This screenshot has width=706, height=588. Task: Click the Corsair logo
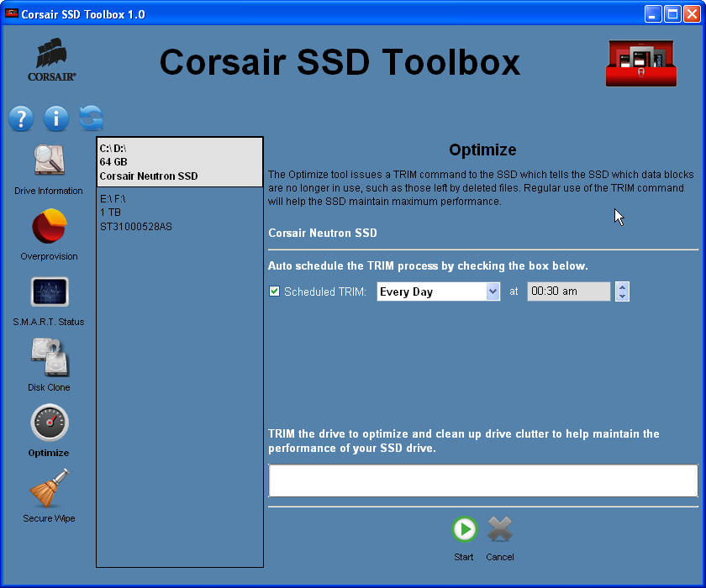coord(52,60)
